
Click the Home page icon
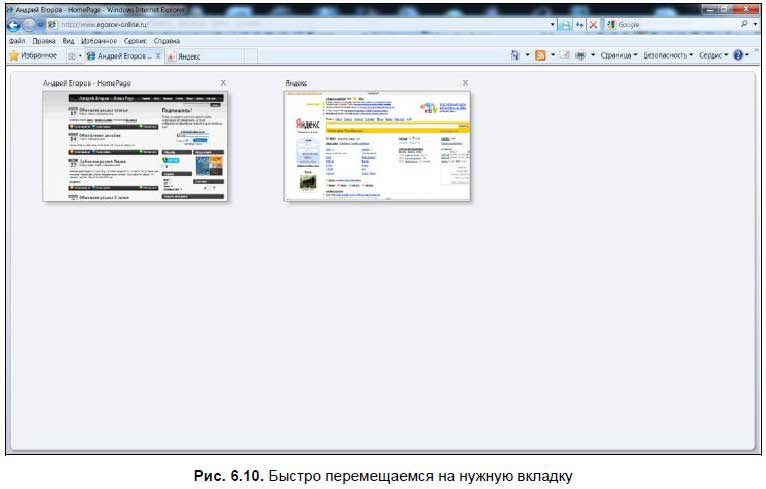point(515,56)
